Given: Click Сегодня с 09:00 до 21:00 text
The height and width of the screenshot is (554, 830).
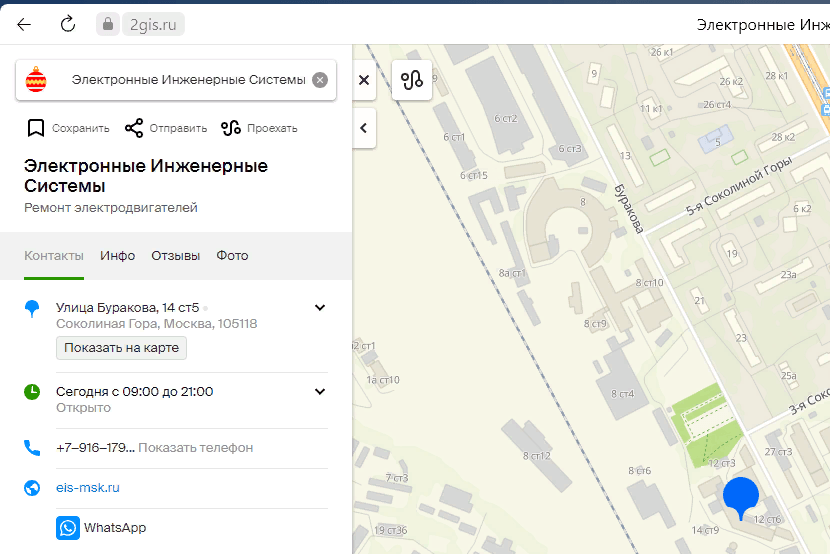Looking at the screenshot, I should [134, 392].
